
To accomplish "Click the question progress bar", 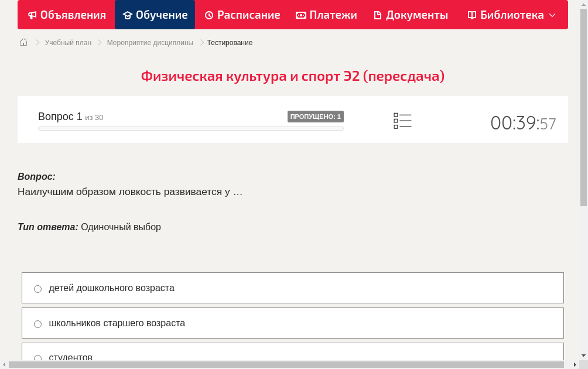I will click(x=190, y=128).
